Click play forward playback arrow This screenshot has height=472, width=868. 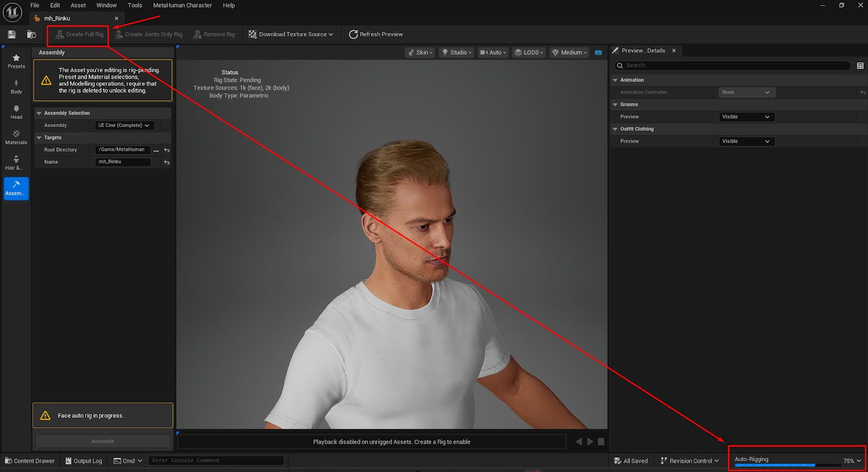pos(590,442)
